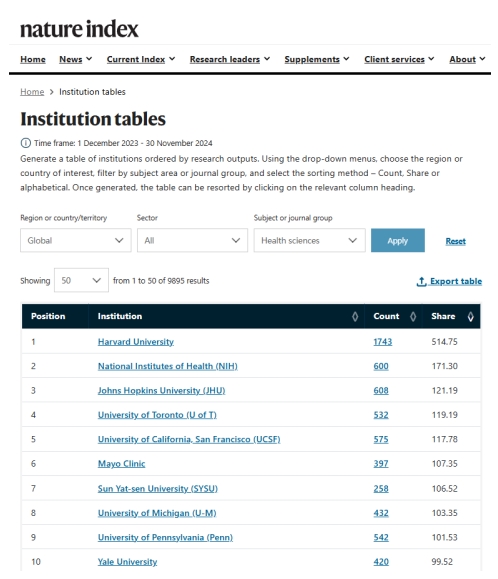Open the Harvard University link

[x=135, y=342]
